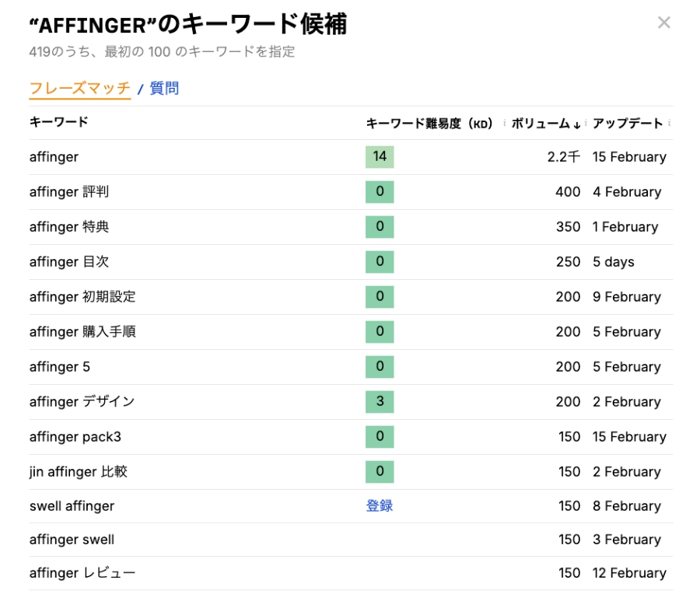Select the keyword "affinger 特典"
Image resolution: width=700 pixels, height=594 pixels.
pos(69,227)
